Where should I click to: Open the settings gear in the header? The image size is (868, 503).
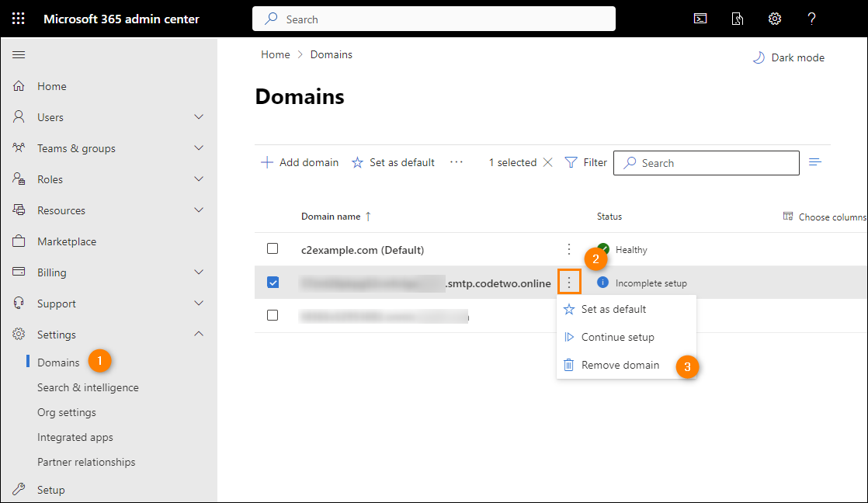click(775, 19)
